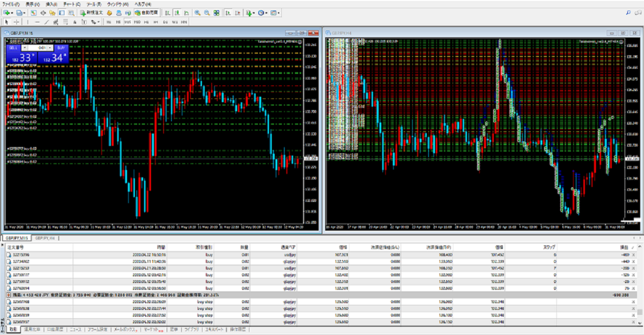644x335 pixels.
Task: Click the zoom out magnifier icon
Action: pyautogui.click(x=207, y=12)
